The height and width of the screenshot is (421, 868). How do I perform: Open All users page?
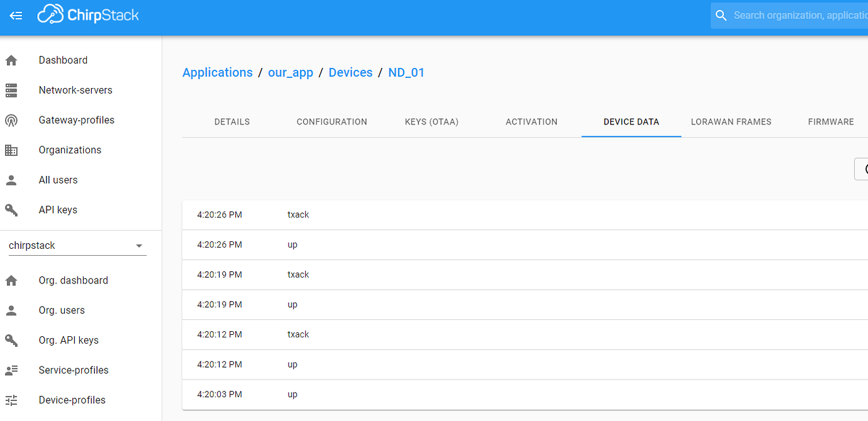[x=58, y=180]
